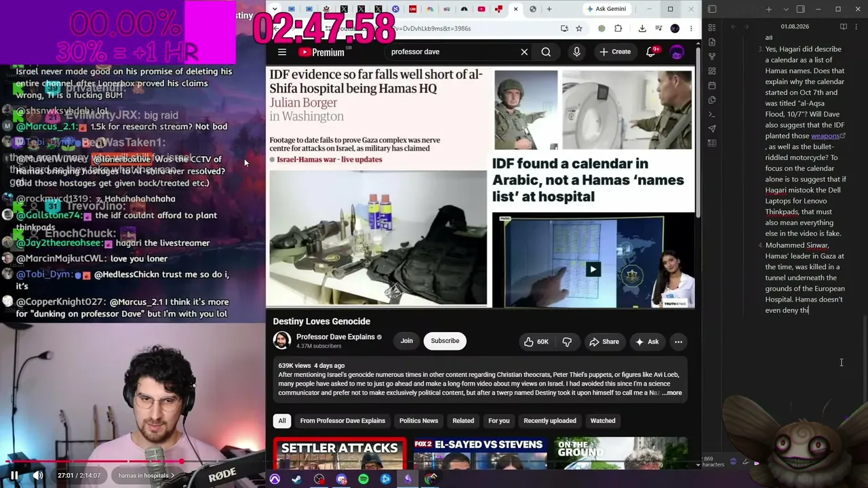
Task: Click Obsidian canvas grid ribbon icon
Action: click(711, 71)
